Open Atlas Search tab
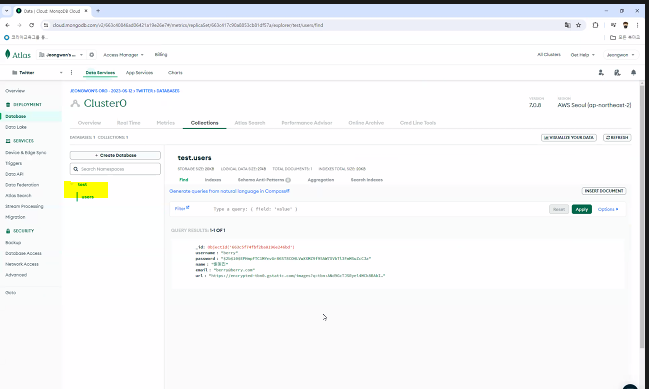 click(x=250, y=123)
